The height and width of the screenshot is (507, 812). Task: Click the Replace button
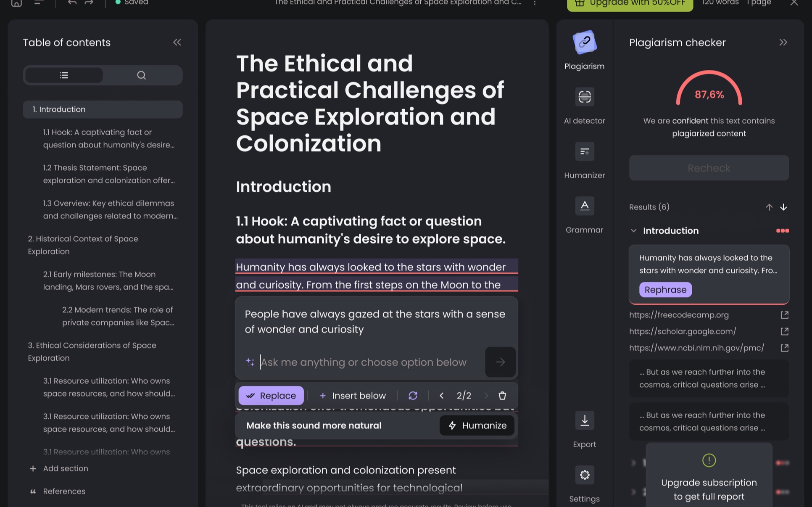tap(271, 396)
